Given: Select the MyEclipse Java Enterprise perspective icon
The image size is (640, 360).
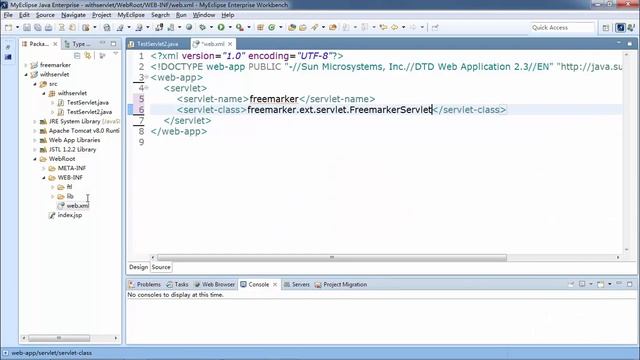Looking at the screenshot, I should [x=620, y=28].
